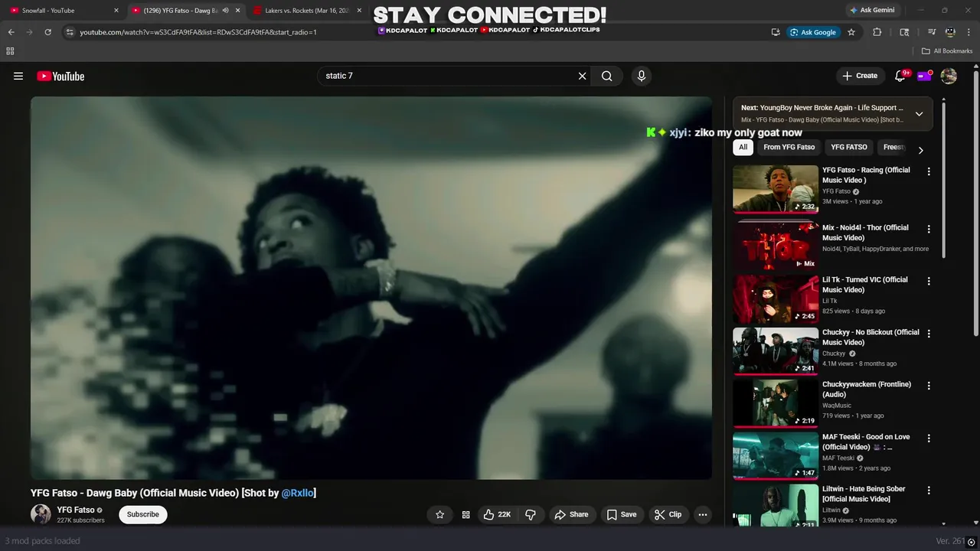Open the All Bookmarks folder
The width and height of the screenshot is (980, 551).
pos(947,51)
